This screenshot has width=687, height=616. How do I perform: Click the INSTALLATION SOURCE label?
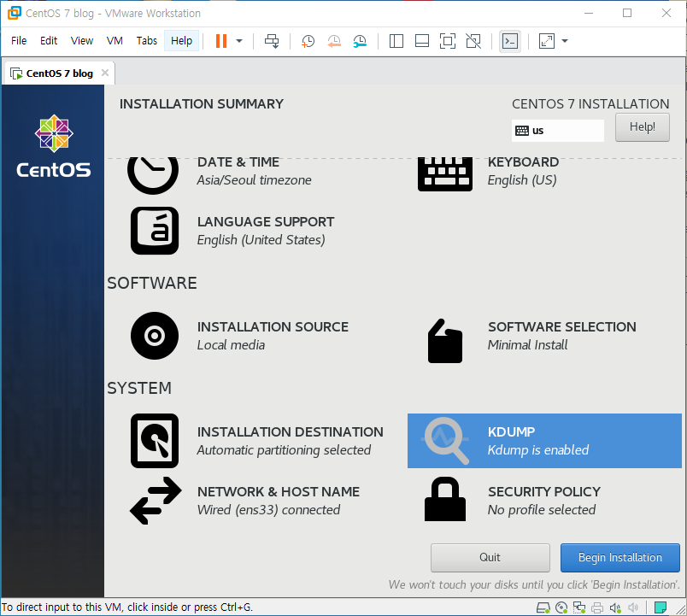tap(273, 327)
